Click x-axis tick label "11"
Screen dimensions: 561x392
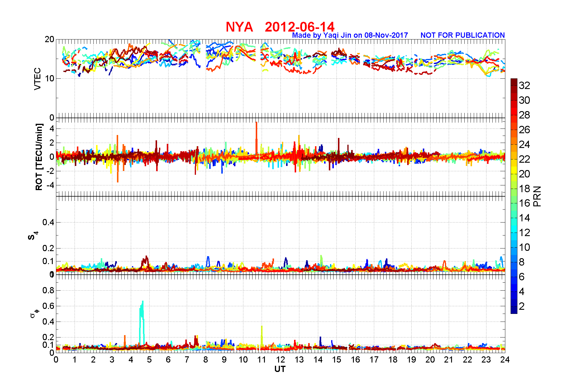(x=262, y=360)
